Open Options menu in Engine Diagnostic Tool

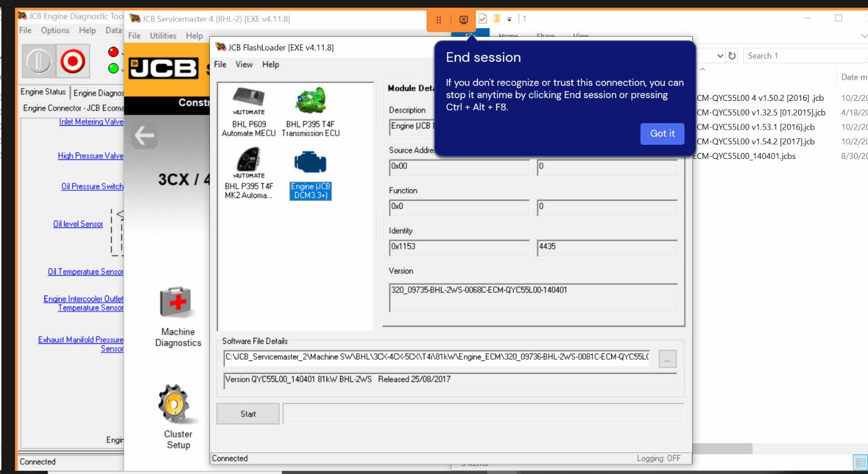point(55,30)
